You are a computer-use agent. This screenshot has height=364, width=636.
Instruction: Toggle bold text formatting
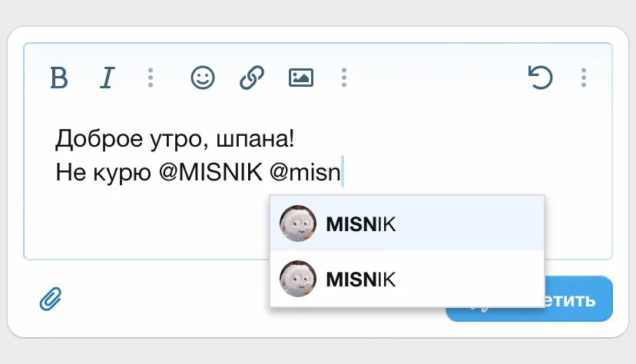[x=59, y=78]
